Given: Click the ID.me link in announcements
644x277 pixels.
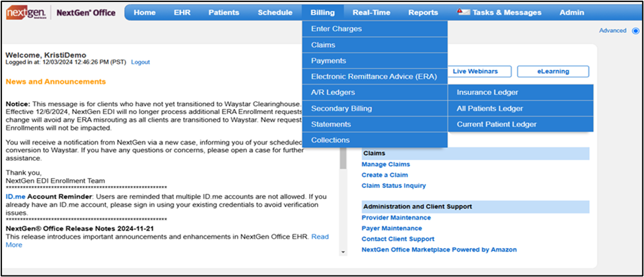Looking at the screenshot, I should click(x=16, y=197).
